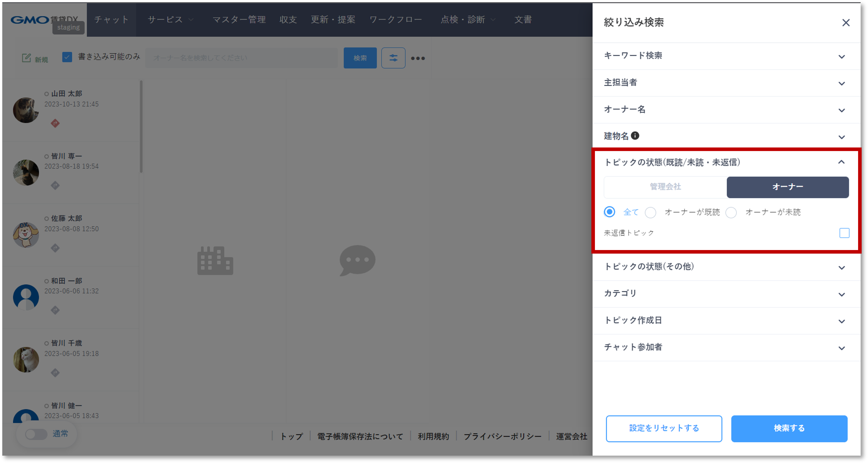Check the 未返信トピック checkbox
This screenshot has width=868, height=463.
point(844,233)
